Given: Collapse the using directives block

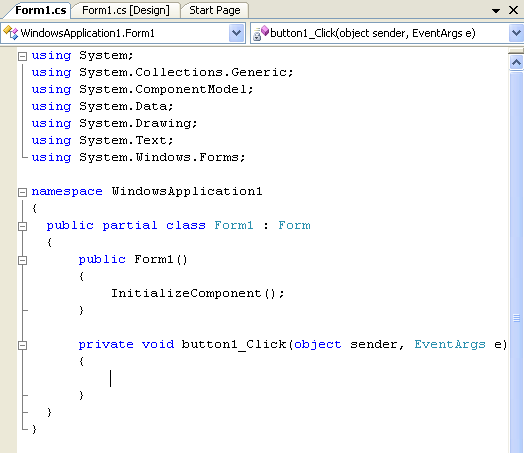Looking at the screenshot, I should [22, 56].
